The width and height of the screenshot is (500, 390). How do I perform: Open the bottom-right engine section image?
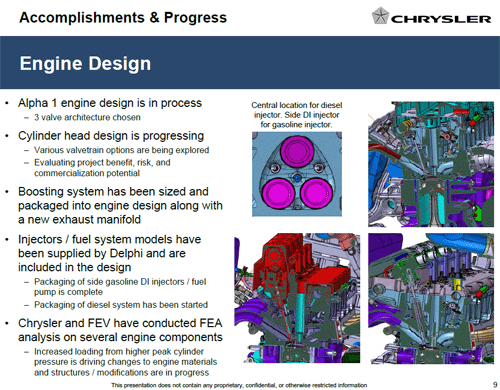(x=431, y=298)
